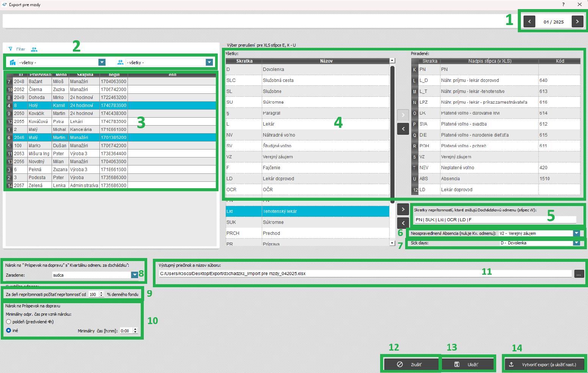Image resolution: width=588 pixels, height=373 pixels.
Task: Remove abbreviation from attendance bonus list
Action: pyautogui.click(x=403, y=223)
